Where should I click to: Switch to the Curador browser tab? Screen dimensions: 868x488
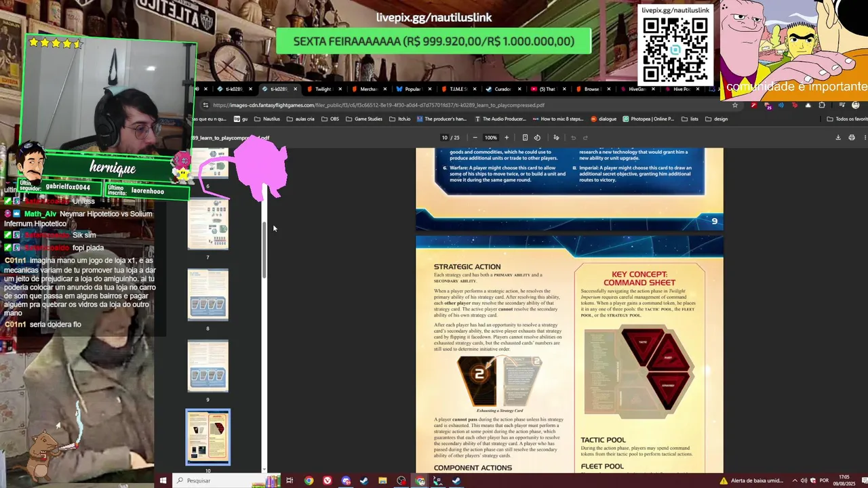pyautogui.click(x=502, y=89)
